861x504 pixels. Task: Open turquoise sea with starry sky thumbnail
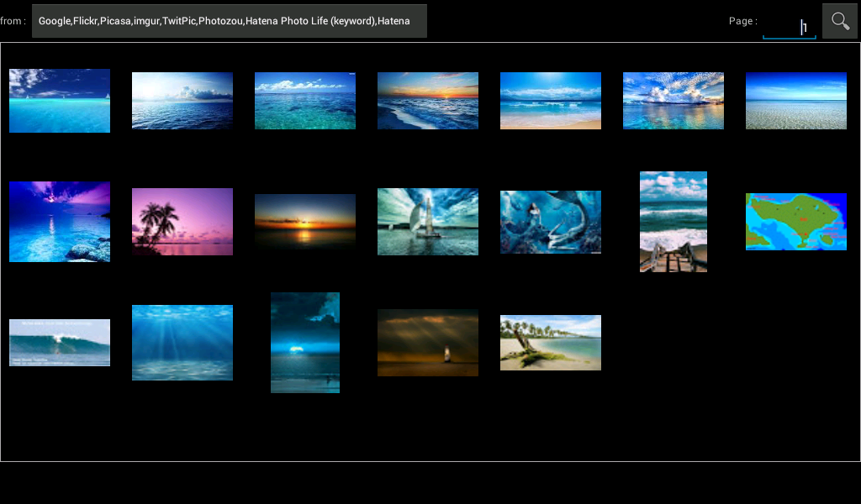pyautogui.click(x=60, y=100)
